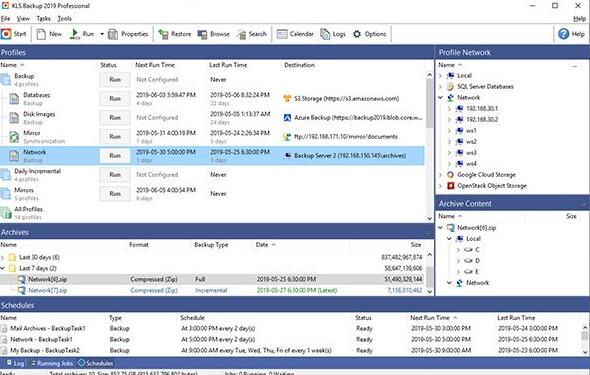
Task: Click the Restore toolbar icon
Action: (x=163, y=34)
